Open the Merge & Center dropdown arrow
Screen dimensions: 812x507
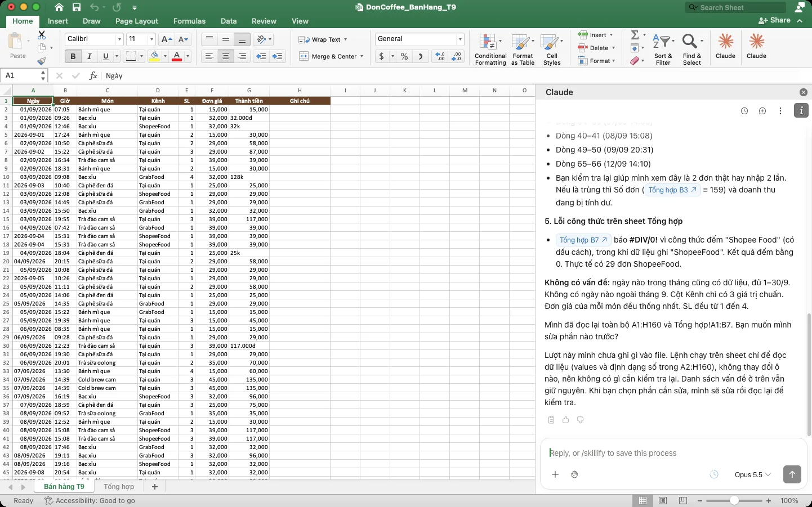pyautogui.click(x=362, y=56)
